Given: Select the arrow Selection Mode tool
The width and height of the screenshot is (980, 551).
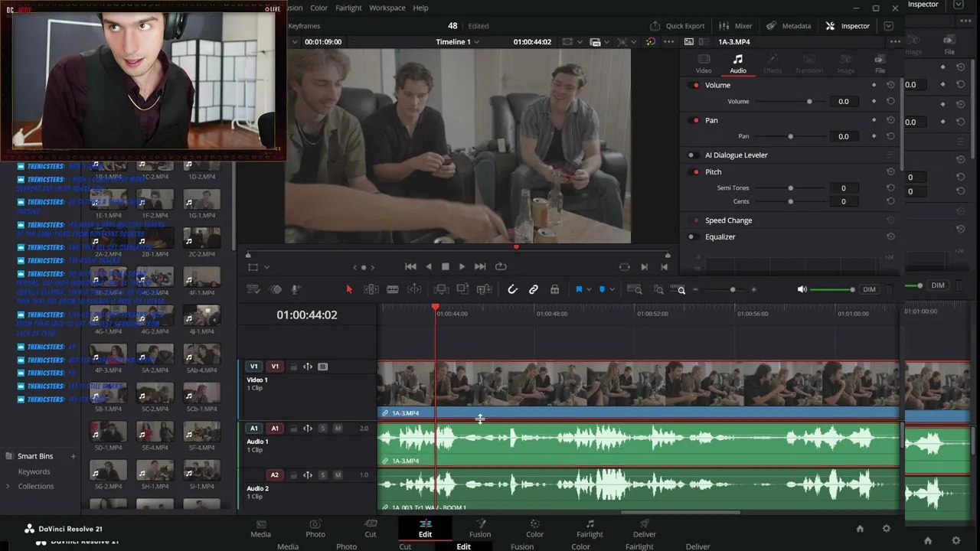Looking at the screenshot, I should tap(349, 289).
